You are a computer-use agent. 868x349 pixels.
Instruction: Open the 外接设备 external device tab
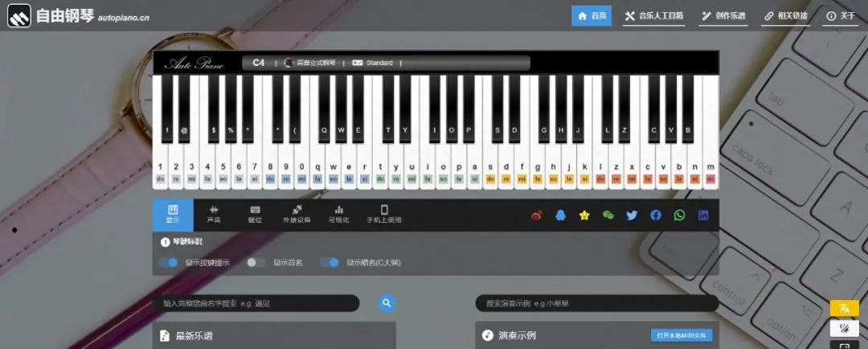tap(297, 214)
